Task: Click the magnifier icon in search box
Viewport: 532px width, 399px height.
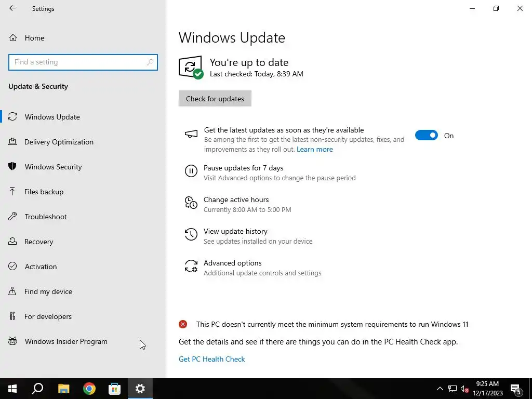Action: pyautogui.click(x=150, y=62)
